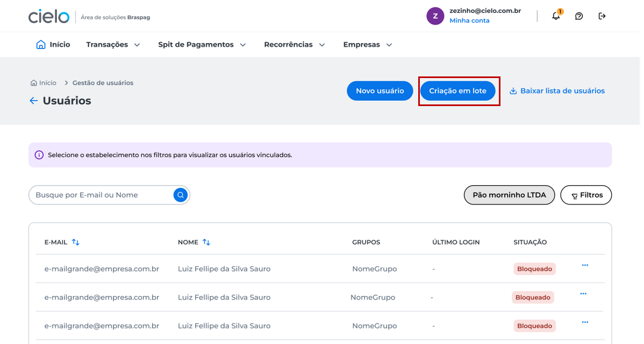This screenshot has width=644, height=344.
Task: Open the Empresas menu
Action: [x=368, y=45]
